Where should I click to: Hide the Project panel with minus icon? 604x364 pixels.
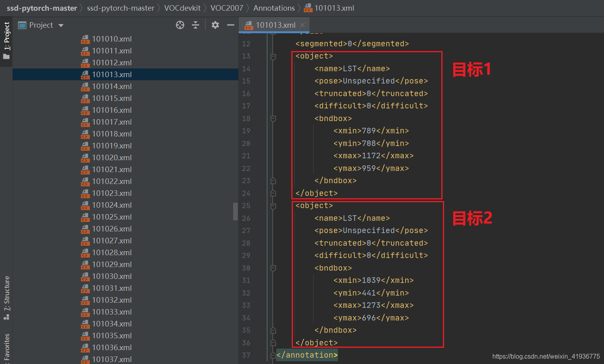[x=231, y=25]
